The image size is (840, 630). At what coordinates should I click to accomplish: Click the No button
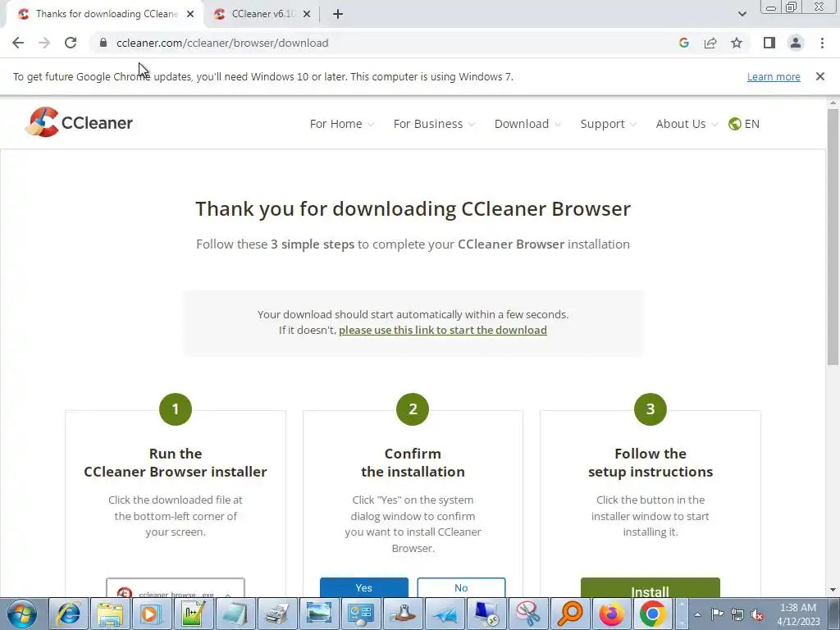[x=461, y=587]
